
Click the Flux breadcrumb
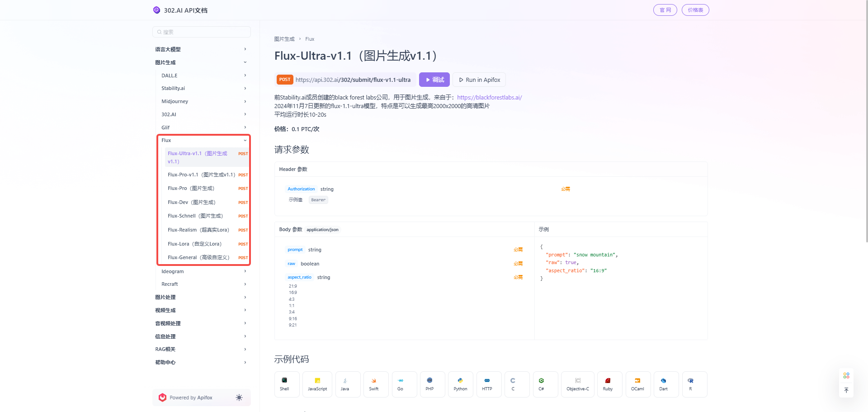pos(310,39)
